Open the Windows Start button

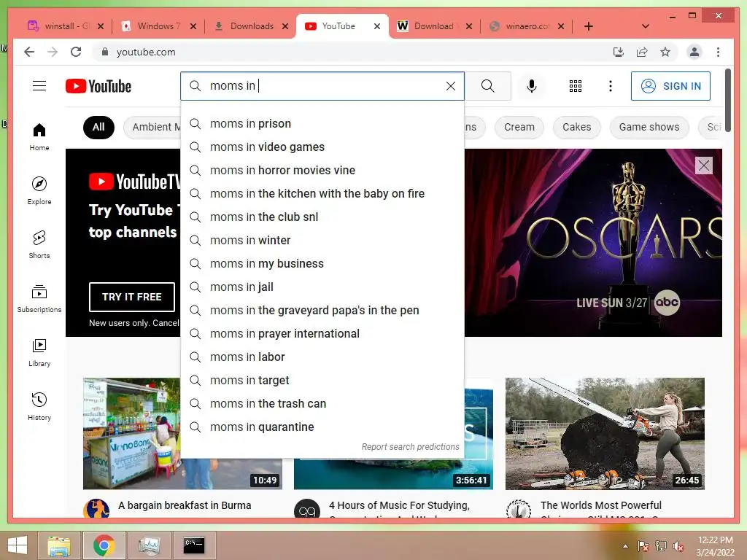click(18, 545)
